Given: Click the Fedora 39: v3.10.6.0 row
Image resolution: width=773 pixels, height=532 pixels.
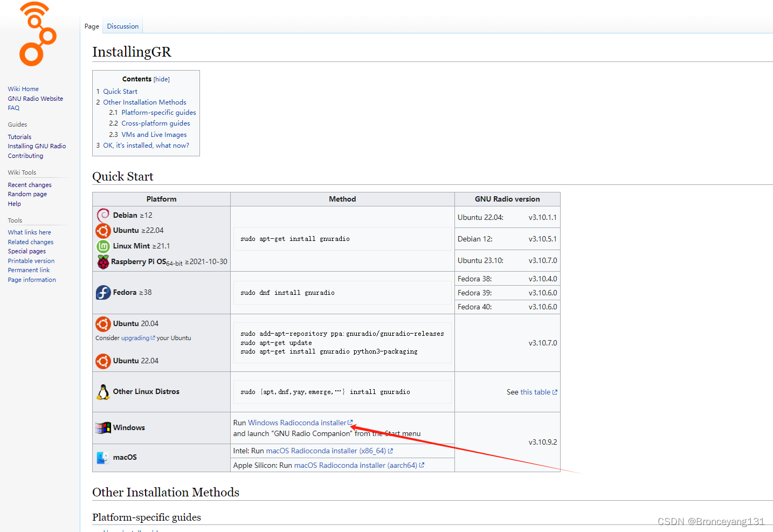Looking at the screenshot, I should click(x=507, y=293).
